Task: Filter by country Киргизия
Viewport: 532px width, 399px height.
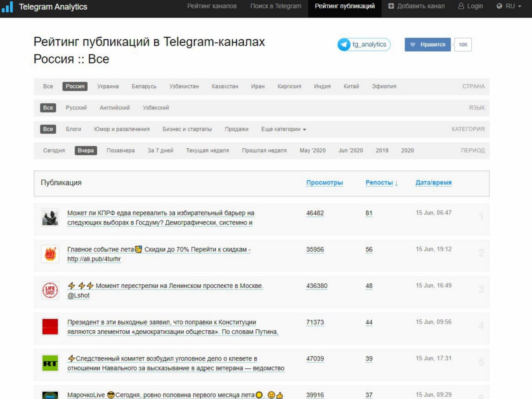Action: tap(289, 86)
